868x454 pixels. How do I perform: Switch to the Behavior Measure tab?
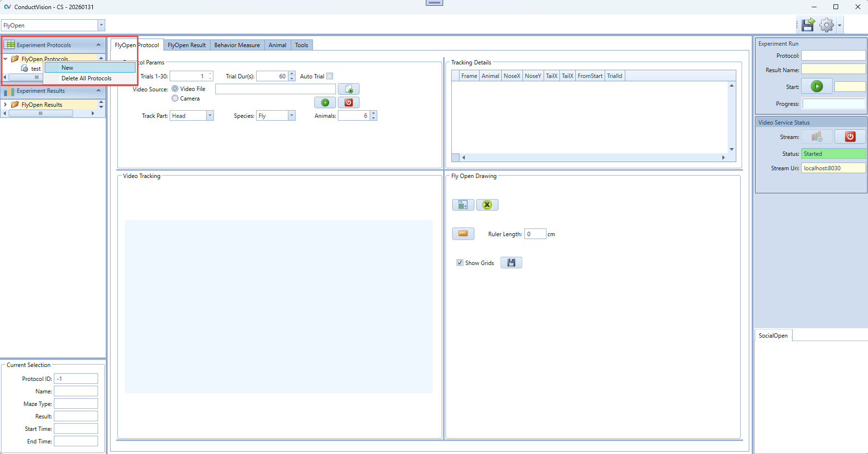(x=237, y=45)
